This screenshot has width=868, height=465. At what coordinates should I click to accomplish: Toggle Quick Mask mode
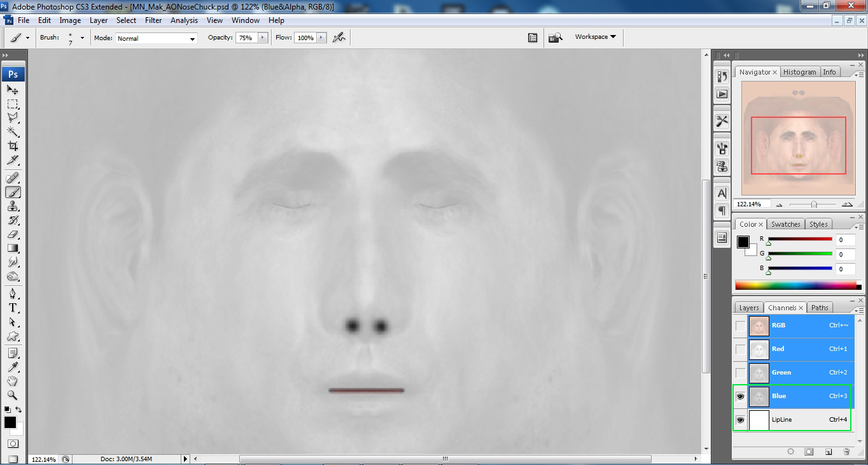[13, 444]
